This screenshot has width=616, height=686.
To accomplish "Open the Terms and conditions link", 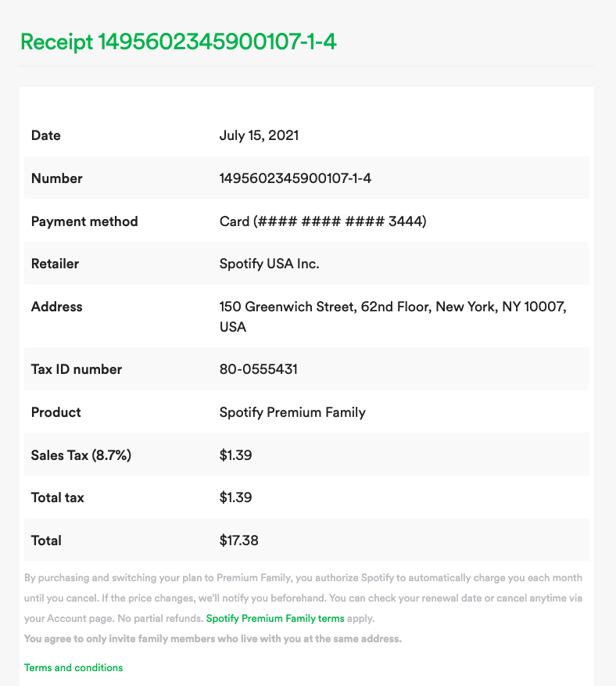I will point(73,667).
